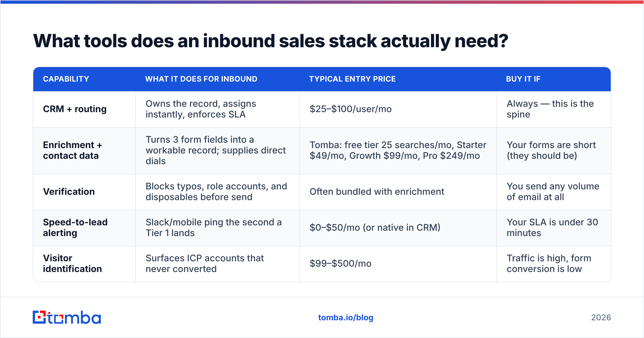Image resolution: width=644 pixels, height=338 pixels.
Task: Open the tomba.io/blog link
Action: coord(346,318)
